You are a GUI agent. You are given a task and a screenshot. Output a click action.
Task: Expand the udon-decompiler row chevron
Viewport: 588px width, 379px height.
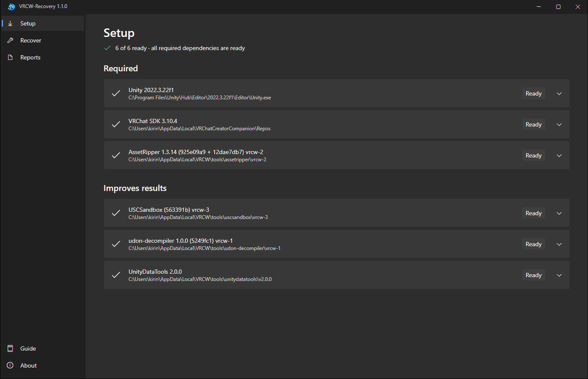[x=559, y=244]
